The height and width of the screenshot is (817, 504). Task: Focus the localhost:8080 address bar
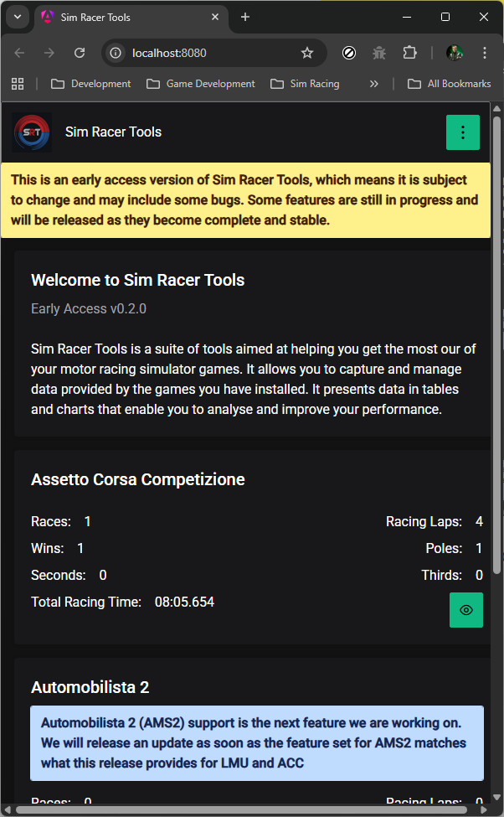click(x=209, y=53)
